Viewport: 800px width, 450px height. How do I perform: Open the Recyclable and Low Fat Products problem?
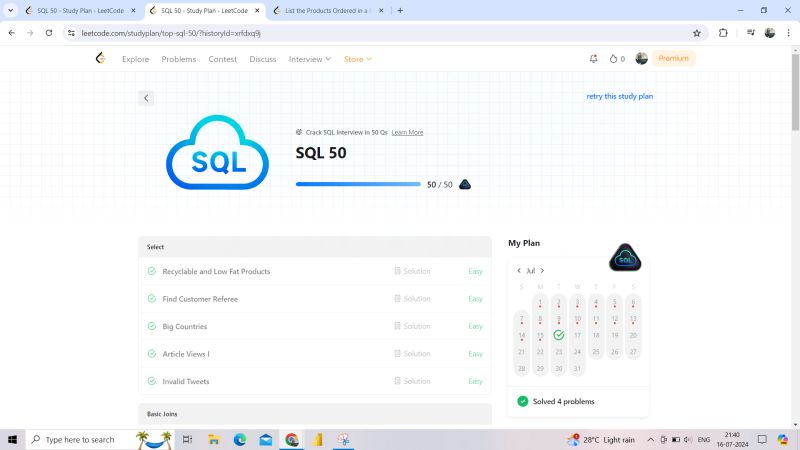click(x=216, y=271)
